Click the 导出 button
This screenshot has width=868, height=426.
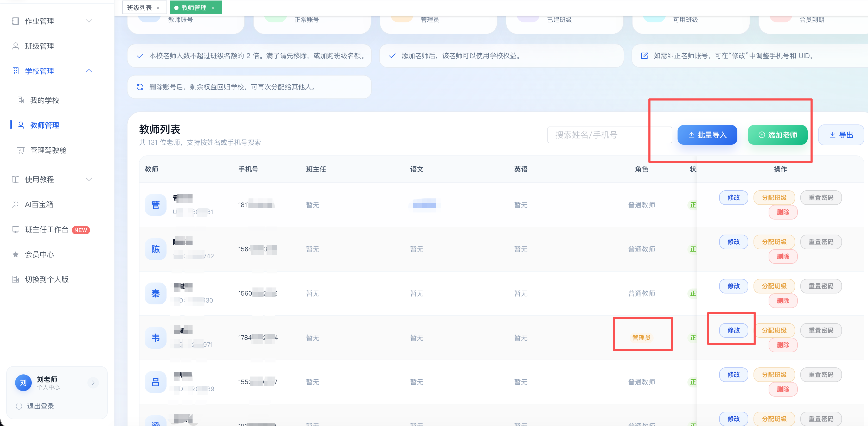pyautogui.click(x=841, y=135)
